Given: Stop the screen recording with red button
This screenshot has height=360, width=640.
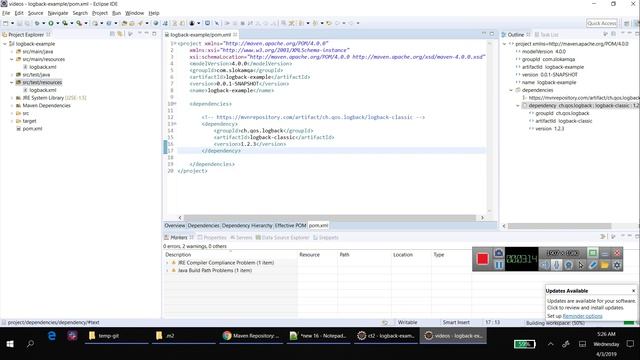Looking at the screenshot, I should (482, 259).
